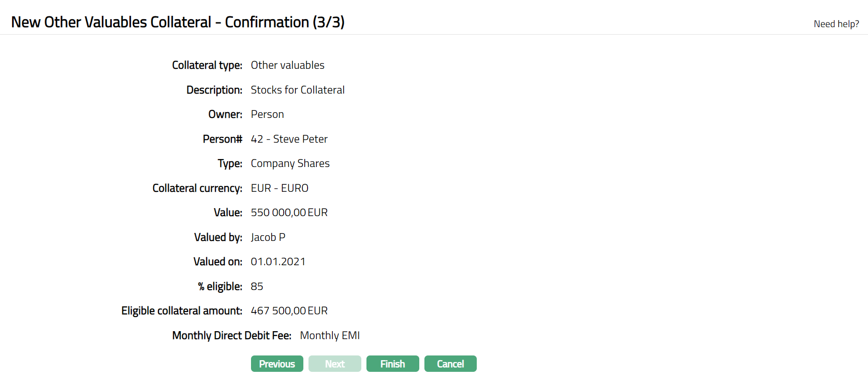The image size is (868, 384).
Task: Click the 'Other valuables' collateral type value
Action: [287, 65]
